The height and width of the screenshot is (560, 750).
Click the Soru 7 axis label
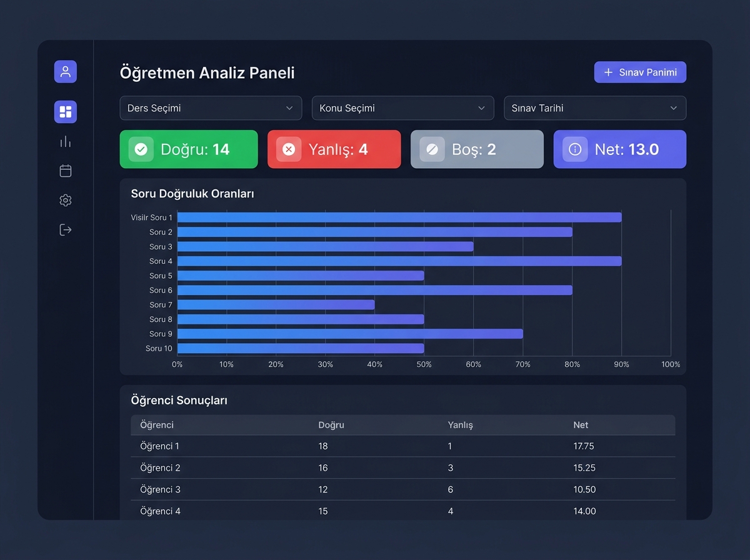click(161, 305)
